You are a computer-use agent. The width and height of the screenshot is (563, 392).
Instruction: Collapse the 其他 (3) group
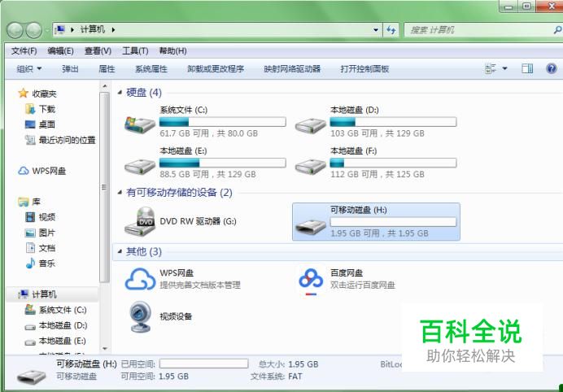point(120,251)
